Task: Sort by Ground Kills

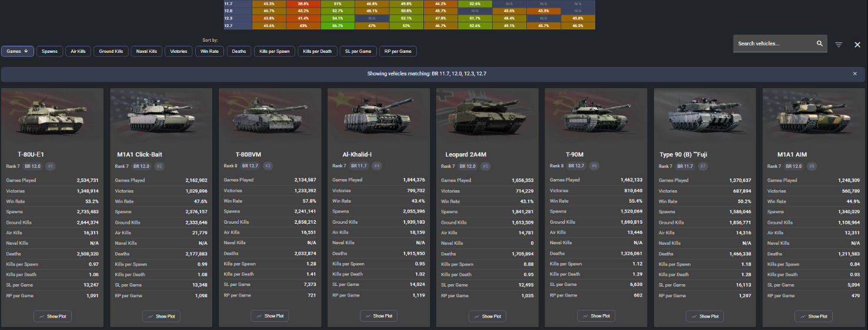Action: [111, 51]
